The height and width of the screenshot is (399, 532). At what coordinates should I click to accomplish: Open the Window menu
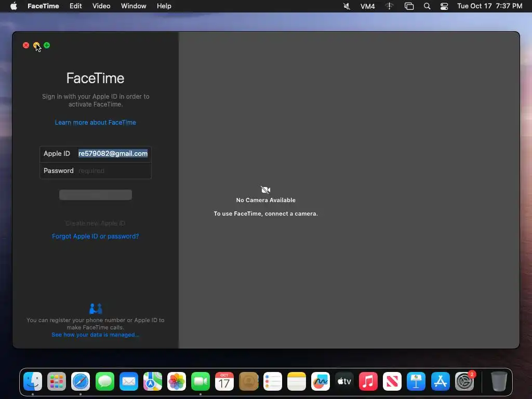[x=134, y=6]
